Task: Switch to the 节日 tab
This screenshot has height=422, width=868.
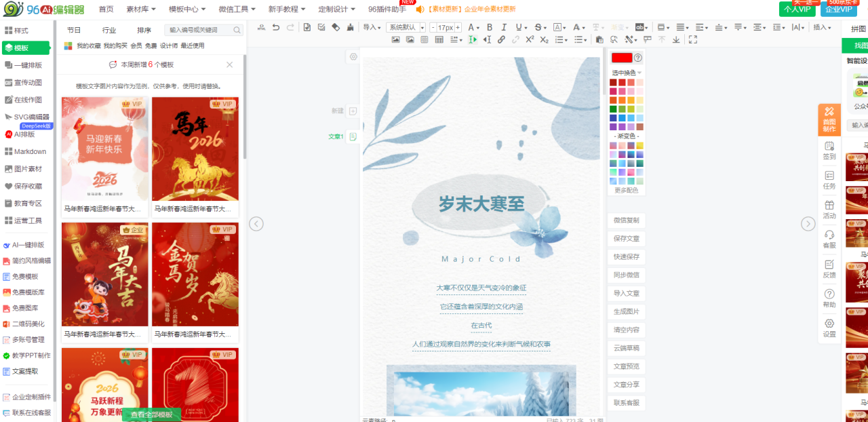Action: [74, 30]
